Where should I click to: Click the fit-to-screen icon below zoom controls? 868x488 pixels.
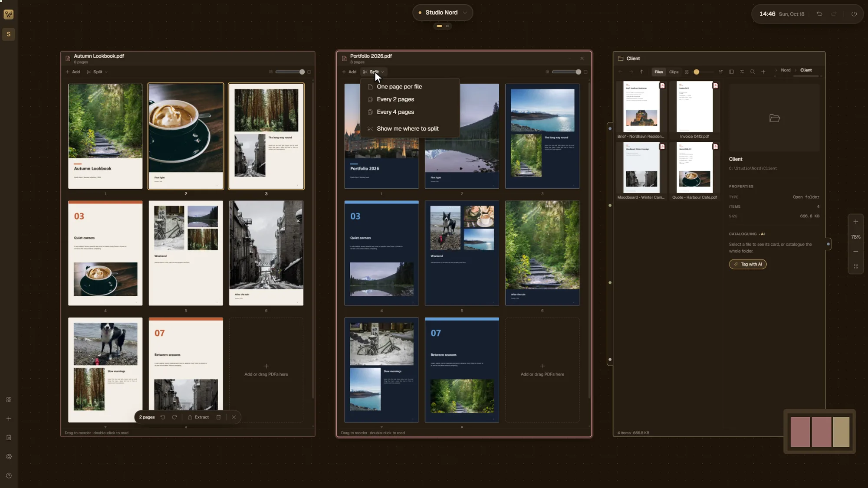[x=856, y=266]
